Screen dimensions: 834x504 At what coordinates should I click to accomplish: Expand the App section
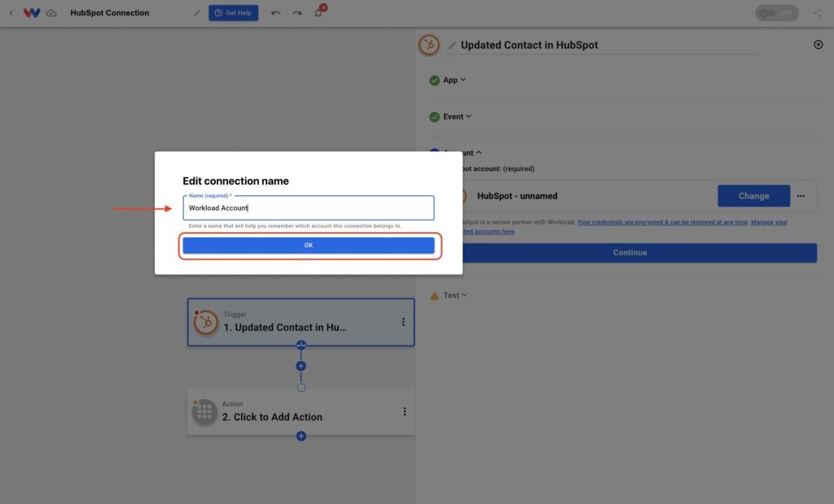pos(454,80)
